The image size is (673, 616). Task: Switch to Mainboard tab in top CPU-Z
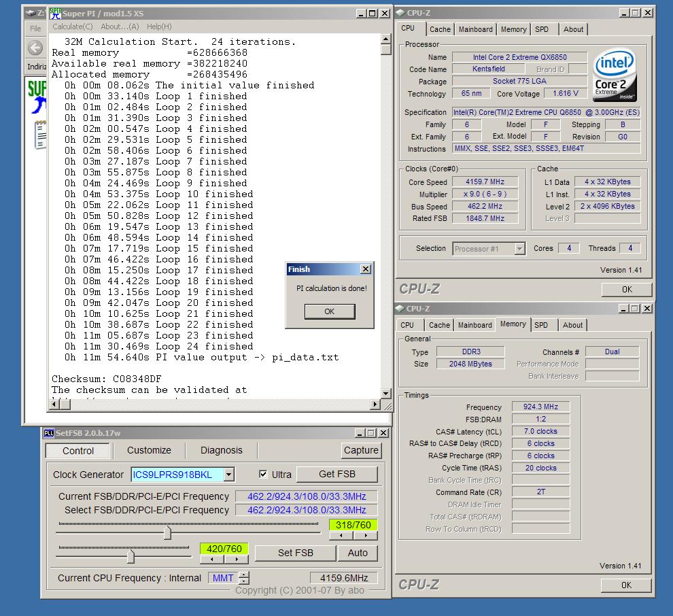[x=476, y=29]
